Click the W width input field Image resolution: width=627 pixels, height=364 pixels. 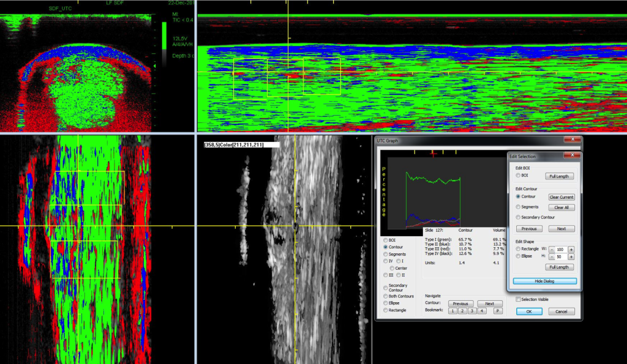(560, 249)
